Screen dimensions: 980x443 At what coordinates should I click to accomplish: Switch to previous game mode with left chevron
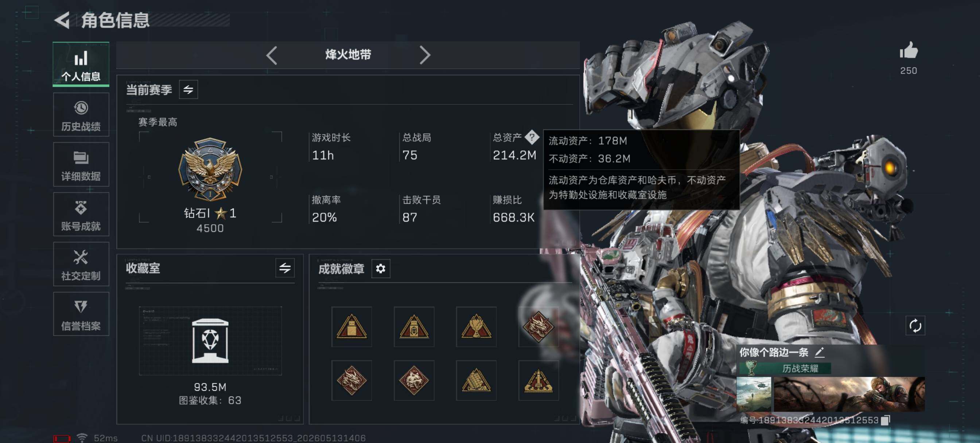(272, 55)
